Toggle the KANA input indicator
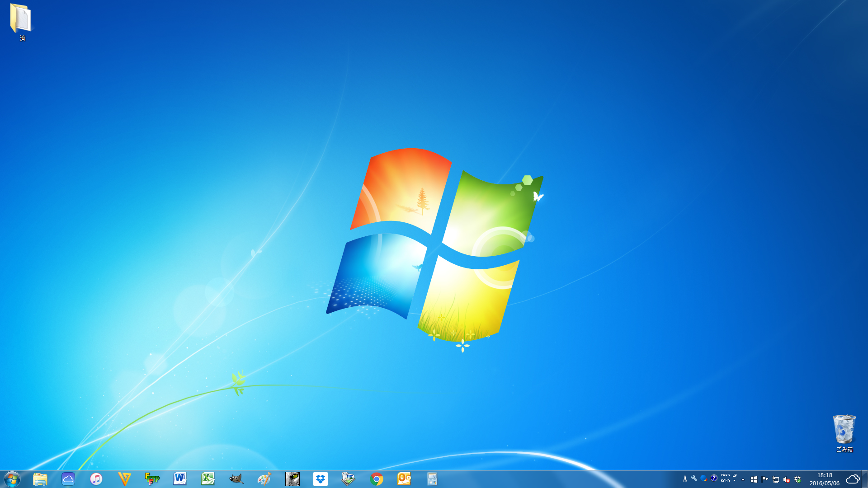The image size is (868, 488). [x=725, y=481]
